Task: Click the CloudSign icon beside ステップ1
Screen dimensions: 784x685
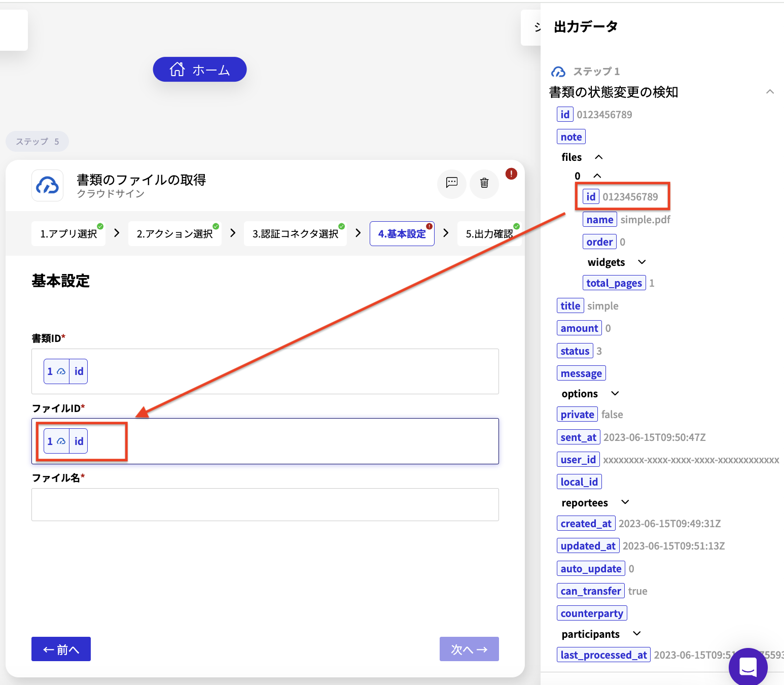Action: point(558,72)
